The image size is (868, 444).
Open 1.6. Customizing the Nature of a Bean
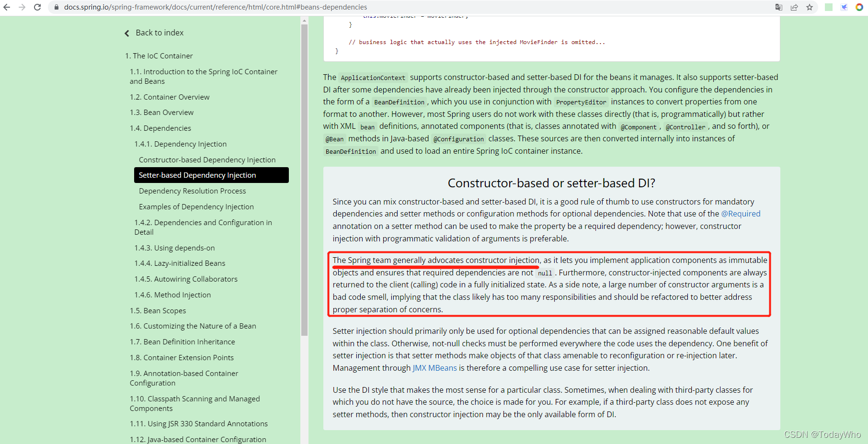point(193,326)
